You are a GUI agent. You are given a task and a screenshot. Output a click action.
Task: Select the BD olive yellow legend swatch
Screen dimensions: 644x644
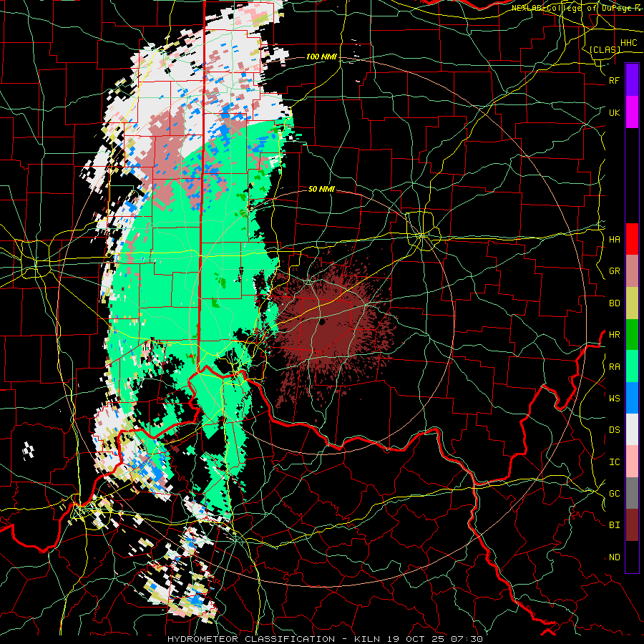(x=632, y=303)
